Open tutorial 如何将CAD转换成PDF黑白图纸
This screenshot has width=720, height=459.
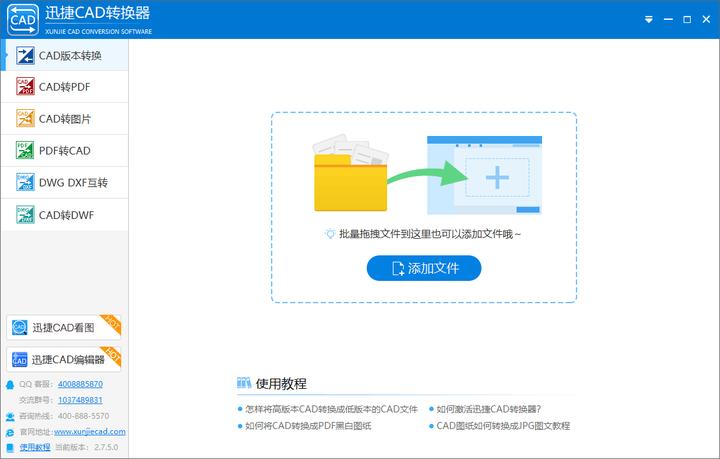pyautogui.click(x=308, y=426)
